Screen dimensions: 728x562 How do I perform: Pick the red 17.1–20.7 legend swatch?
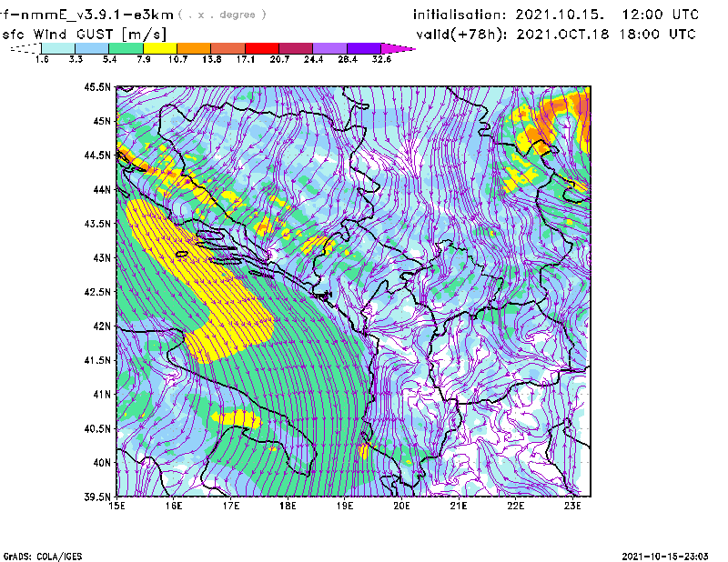coord(263,48)
